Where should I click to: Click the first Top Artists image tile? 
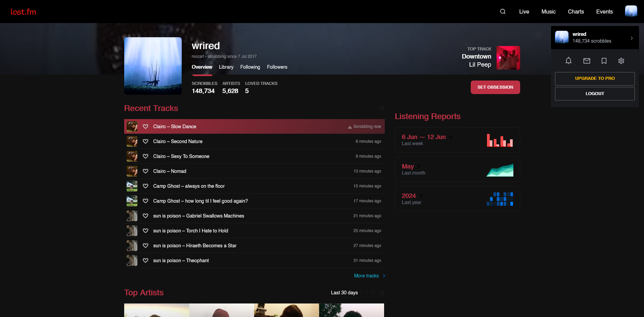click(157, 310)
